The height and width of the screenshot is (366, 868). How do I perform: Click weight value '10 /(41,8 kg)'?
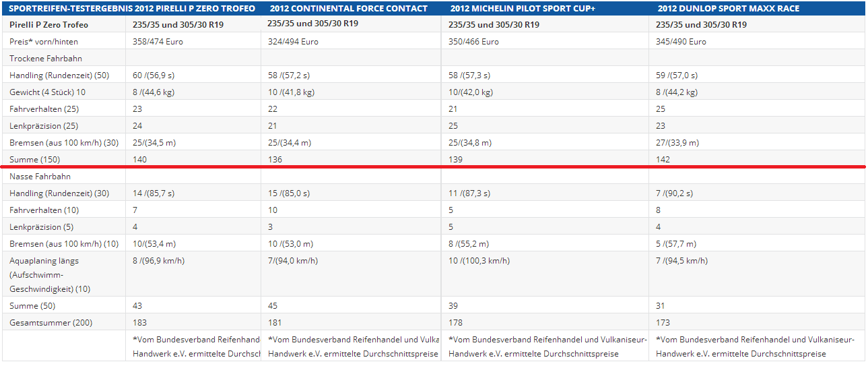[x=292, y=92]
